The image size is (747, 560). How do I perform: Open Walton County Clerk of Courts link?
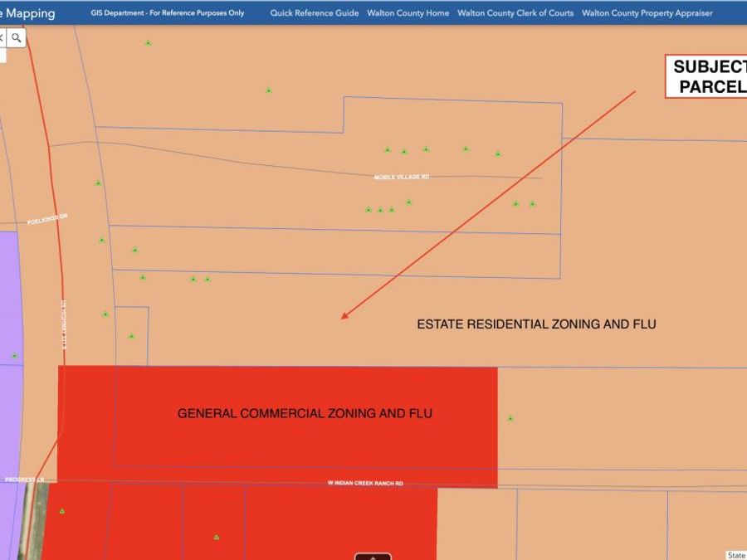click(515, 13)
